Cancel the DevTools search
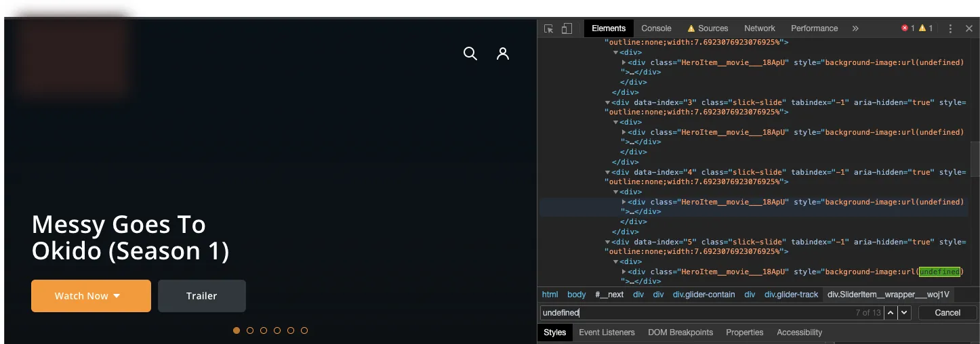Image resolution: width=980 pixels, height=344 pixels. (947, 312)
